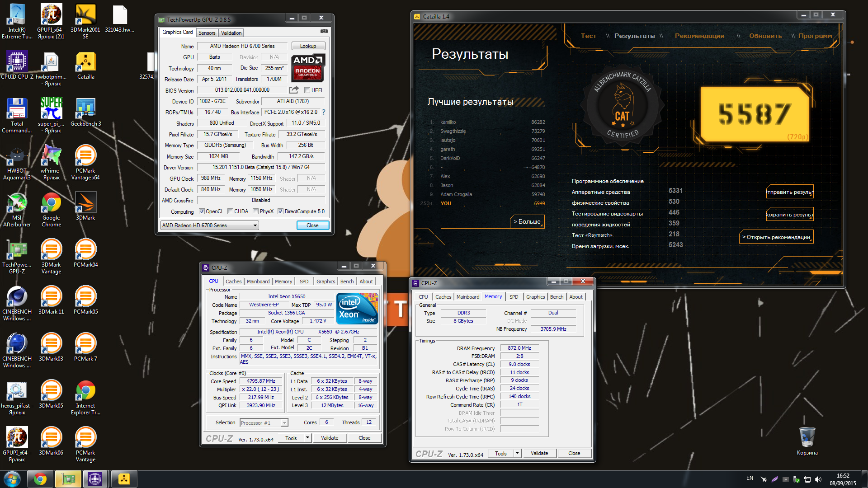
Task: Open the PCMark Vantage x64 desktop icon
Action: (85, 162)
